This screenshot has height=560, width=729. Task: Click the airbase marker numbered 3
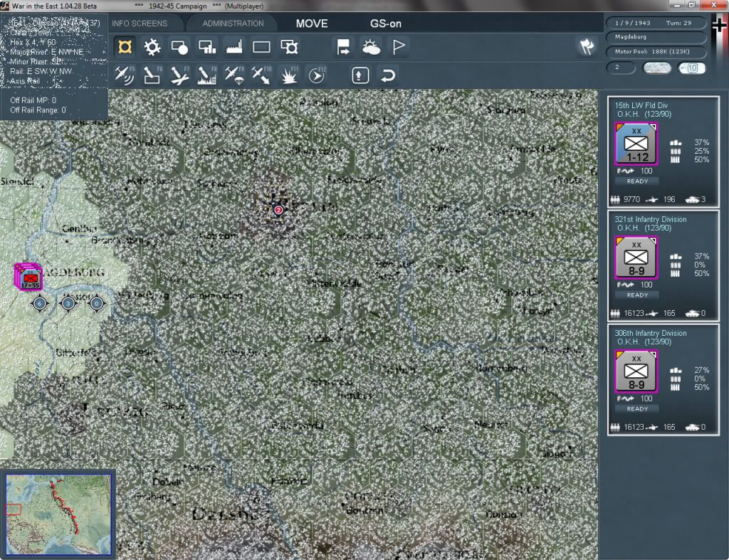pos(68,303)
